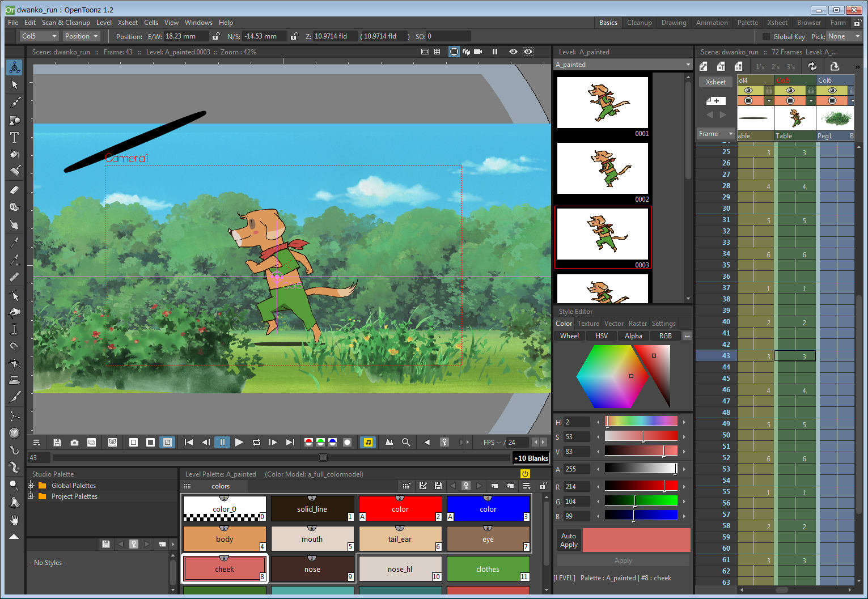Open the Windows menu
The width and height of the screenshot is (868, 599).
tap(198, 23)
